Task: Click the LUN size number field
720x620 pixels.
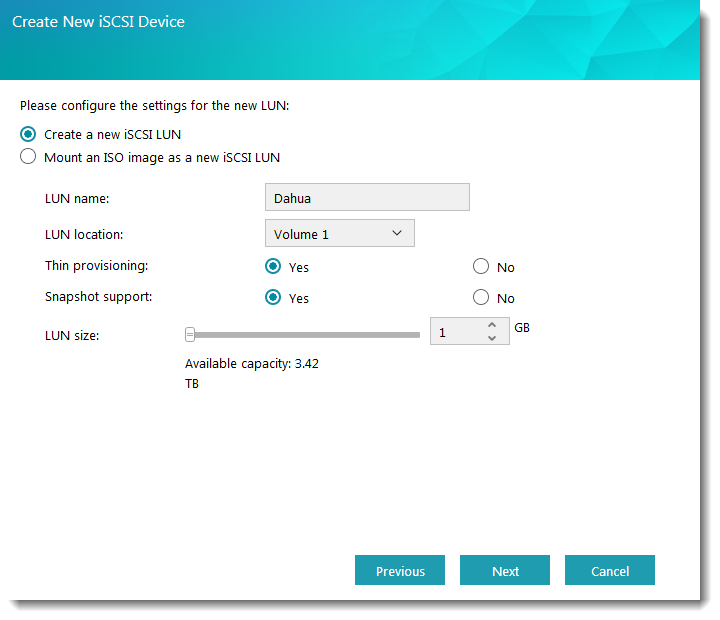Action: pos(456,332)
